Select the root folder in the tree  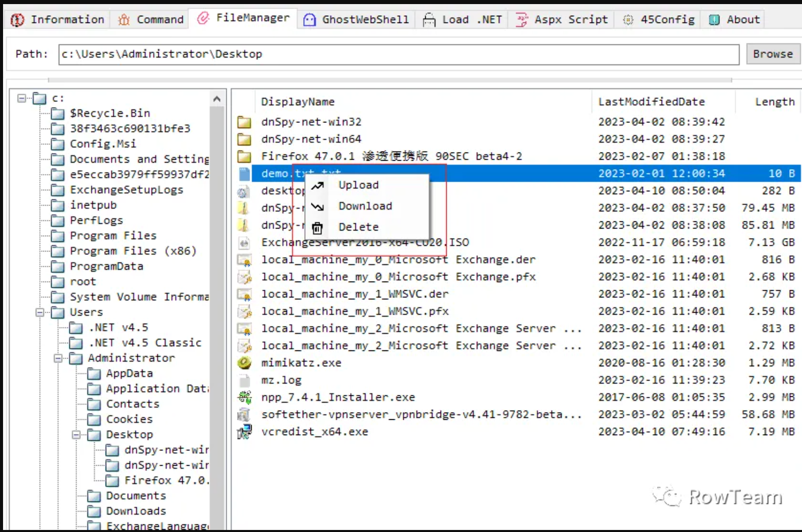coord(83,282)
